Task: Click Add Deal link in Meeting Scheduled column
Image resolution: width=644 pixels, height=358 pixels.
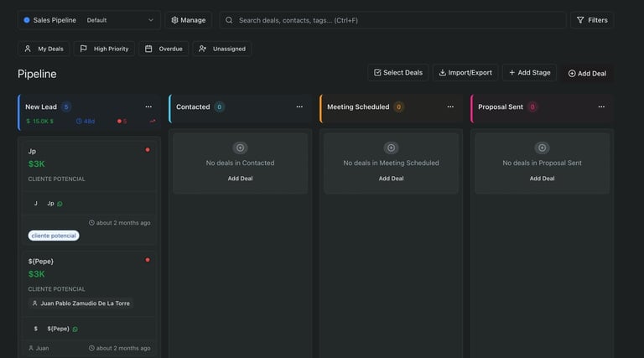Action: pyautogui.click(x=391, y=179)
